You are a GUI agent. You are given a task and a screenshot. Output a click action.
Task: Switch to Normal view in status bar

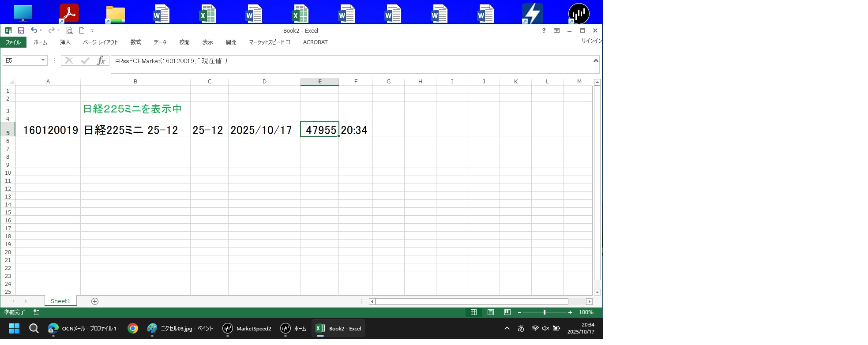pos(473,312)
